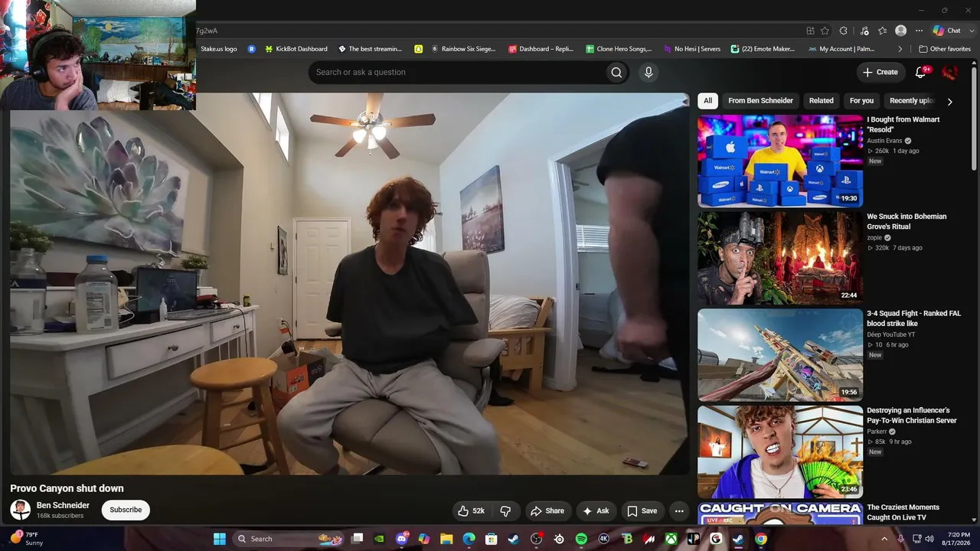Viewport: 980px width, 551px height.
Task: Open KickBot Dashboard bookmark
Action: point(296,49)
